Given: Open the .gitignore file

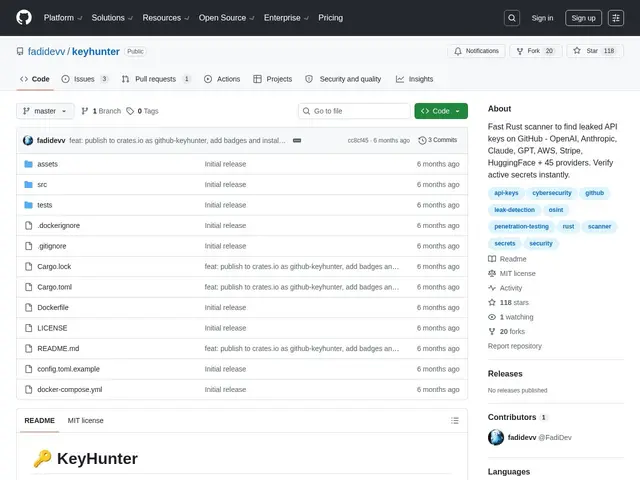Looking at the screenshot, I should 52,246.
